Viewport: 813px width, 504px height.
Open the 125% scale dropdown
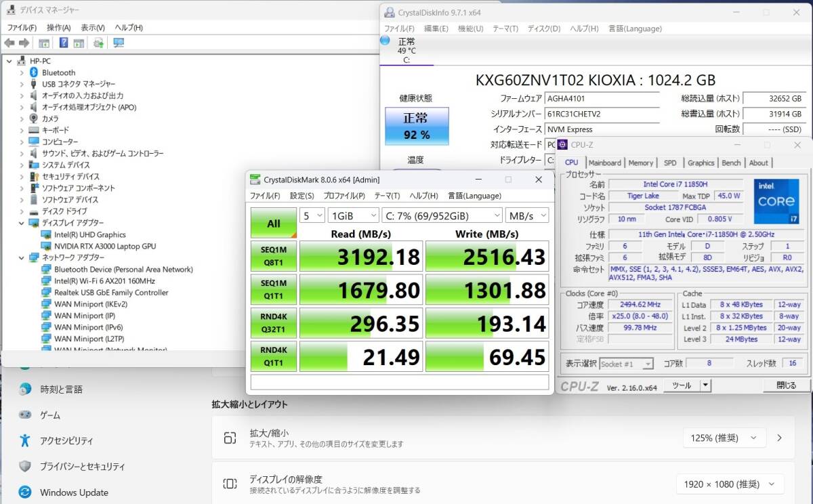coord(724,438)
